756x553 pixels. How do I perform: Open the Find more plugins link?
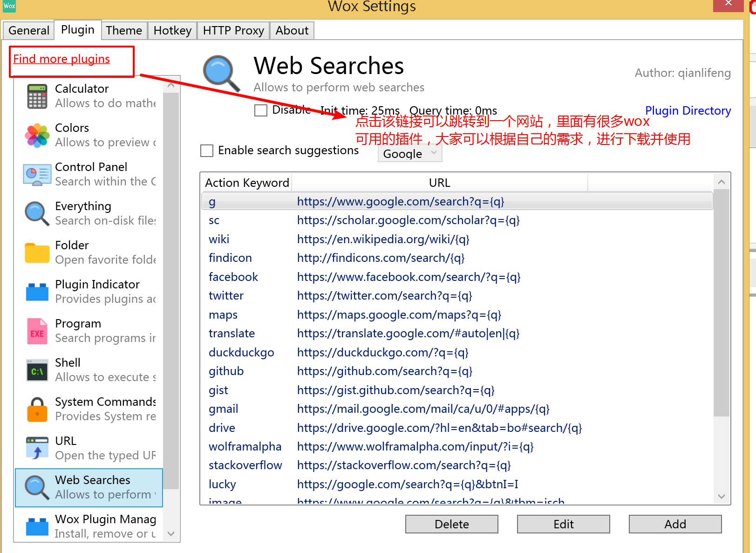61,59
